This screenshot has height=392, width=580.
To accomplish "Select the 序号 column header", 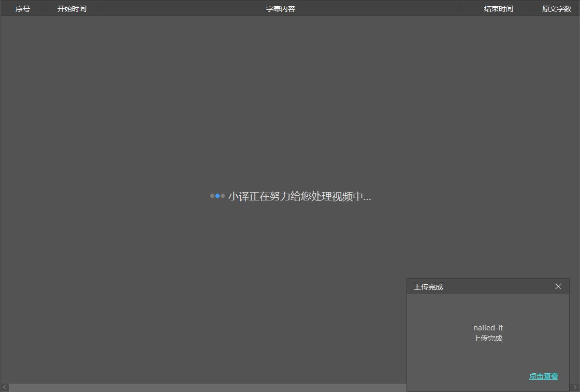I will point(22,9).
